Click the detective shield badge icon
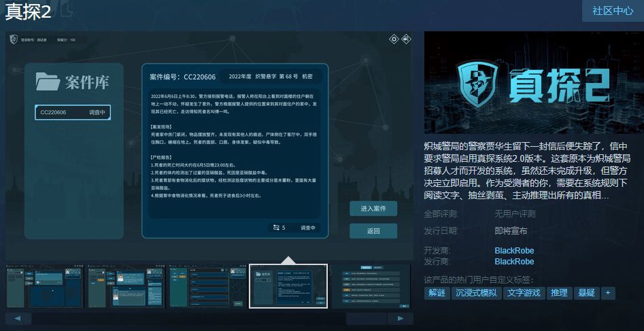Viewport: 644px width, 331px height. 14,39
